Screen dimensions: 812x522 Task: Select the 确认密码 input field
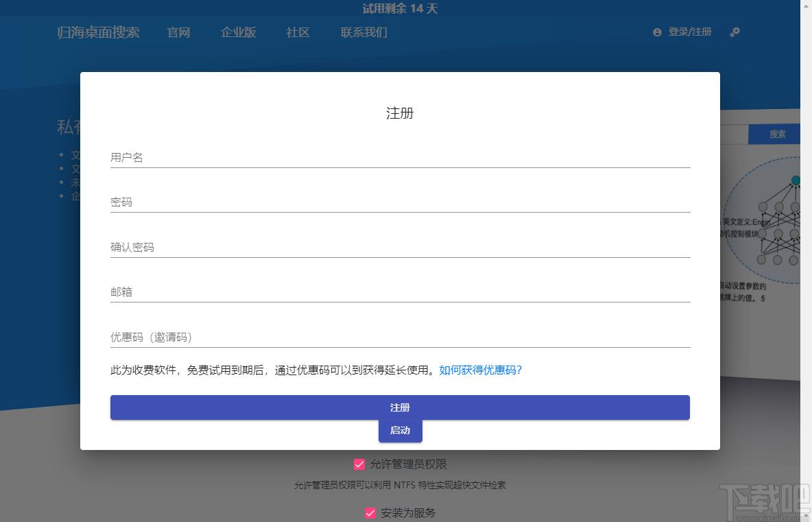tap(400, 248)
